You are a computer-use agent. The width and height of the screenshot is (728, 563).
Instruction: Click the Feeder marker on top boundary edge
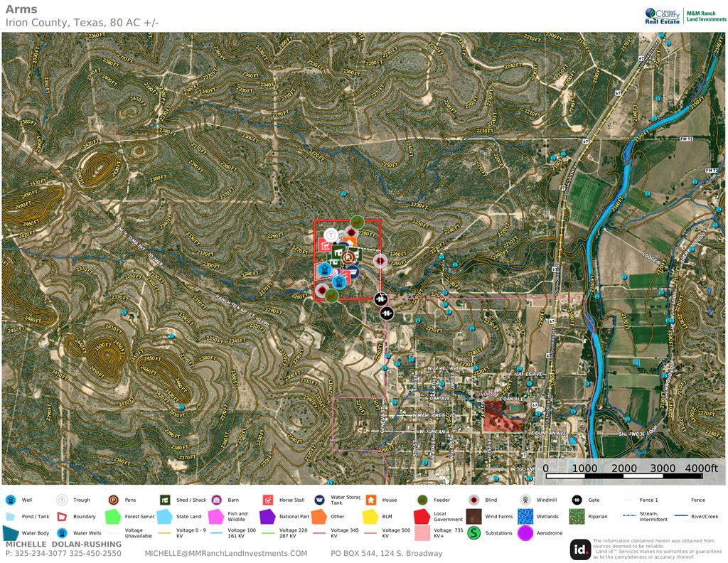[x=357, y=221]
